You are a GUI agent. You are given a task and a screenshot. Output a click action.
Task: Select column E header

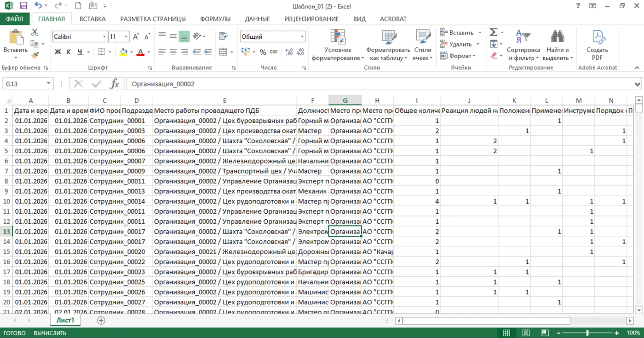coord(224,100)
